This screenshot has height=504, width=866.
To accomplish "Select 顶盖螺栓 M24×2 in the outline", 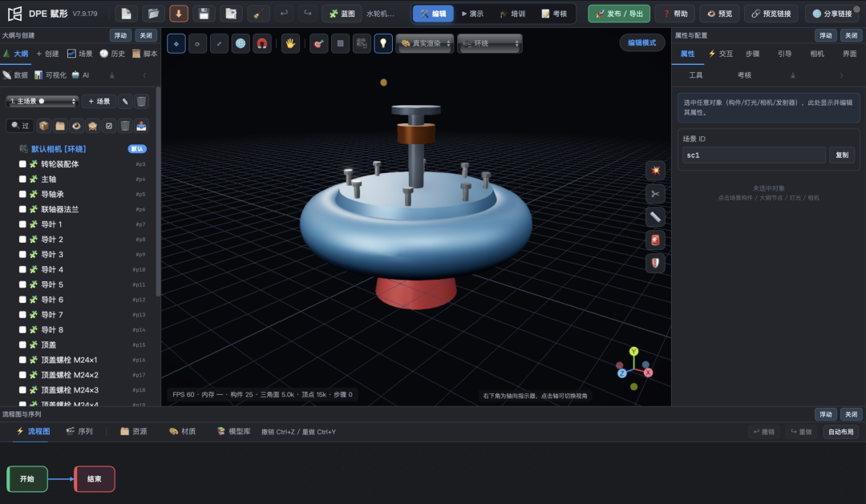I will (x=70, y=375).
